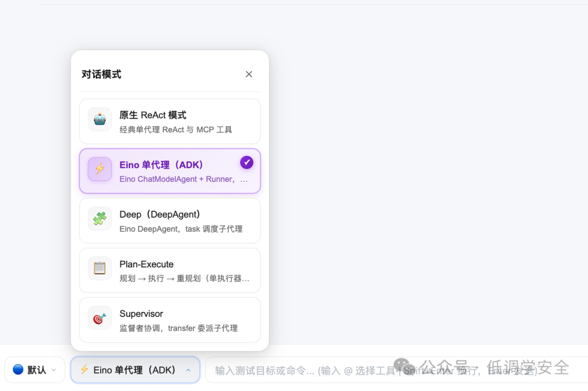Click the 对话模式 title text
The image size is (588, 391).
(x=101, y=74)
